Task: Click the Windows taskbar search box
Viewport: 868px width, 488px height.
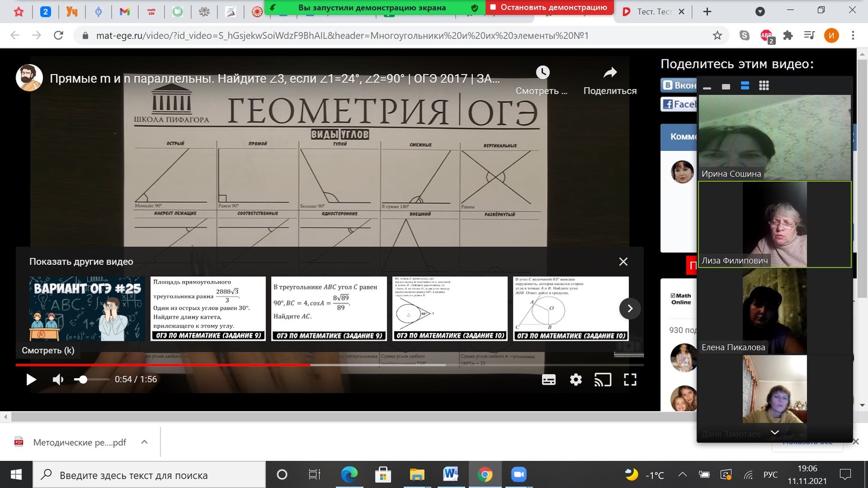Action: click(149, 475)
